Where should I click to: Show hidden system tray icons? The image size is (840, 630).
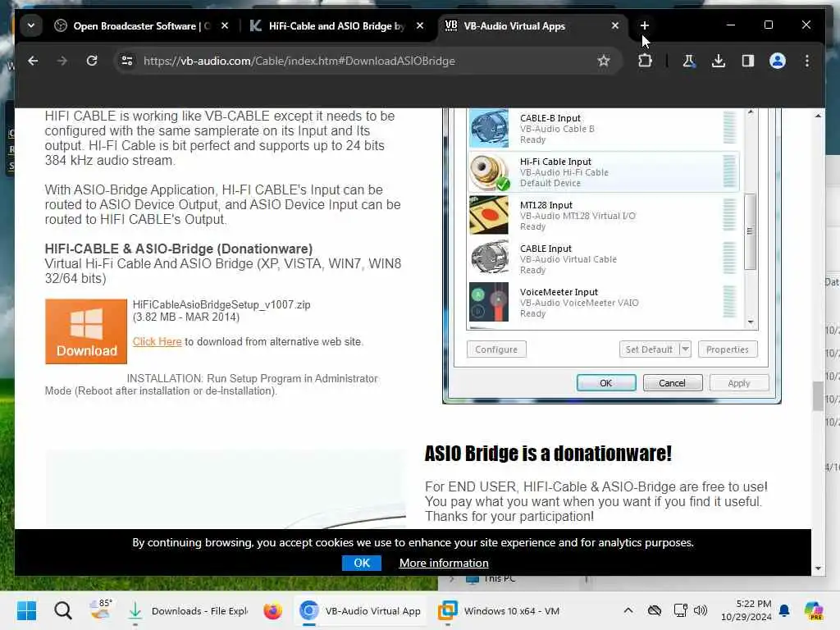pos(628,610)
